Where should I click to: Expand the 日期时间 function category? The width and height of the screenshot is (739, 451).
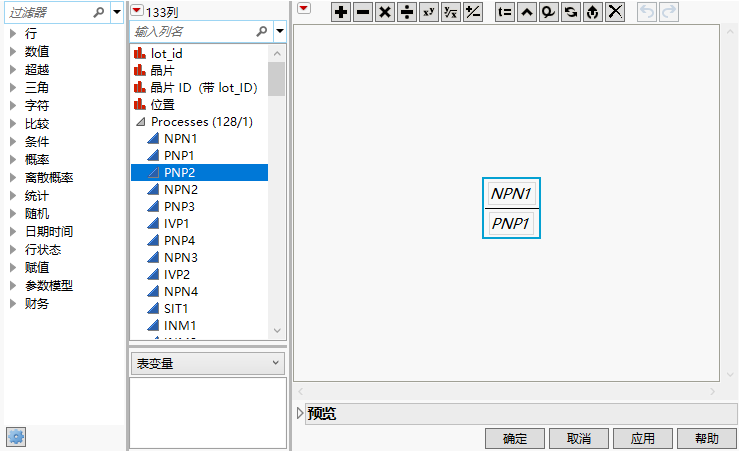click(x=13, y=231)
